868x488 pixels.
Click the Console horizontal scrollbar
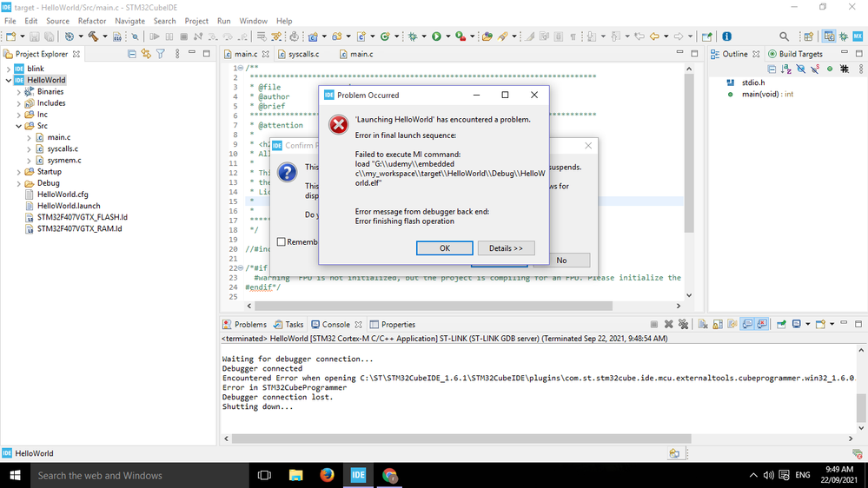coord(461,439)
